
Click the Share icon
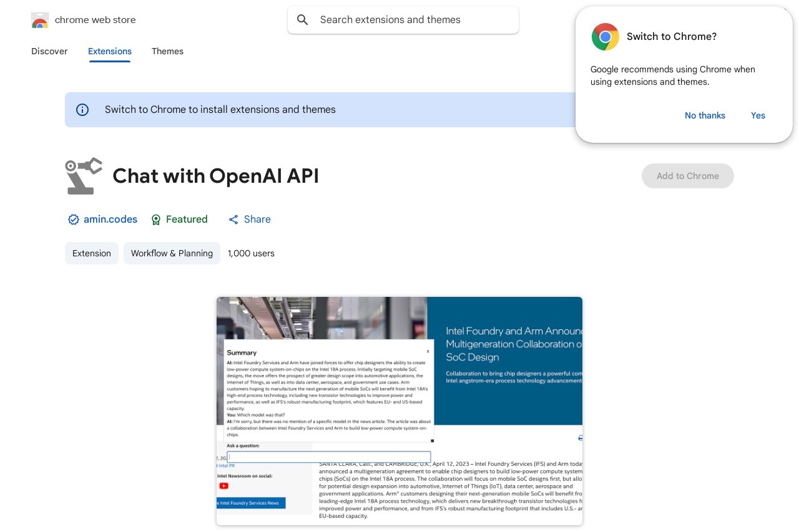click(x=233, y=220)
